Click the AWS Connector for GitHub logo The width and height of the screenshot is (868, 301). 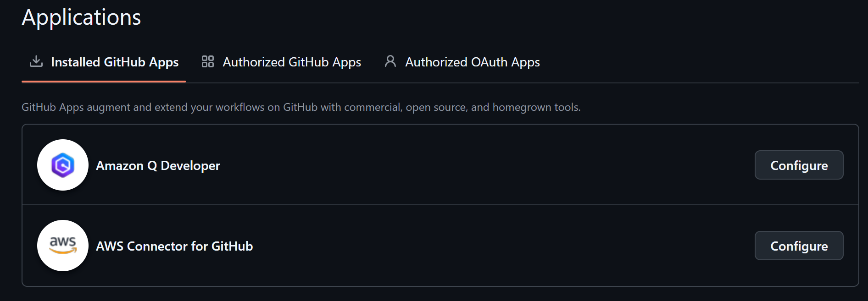63,246
